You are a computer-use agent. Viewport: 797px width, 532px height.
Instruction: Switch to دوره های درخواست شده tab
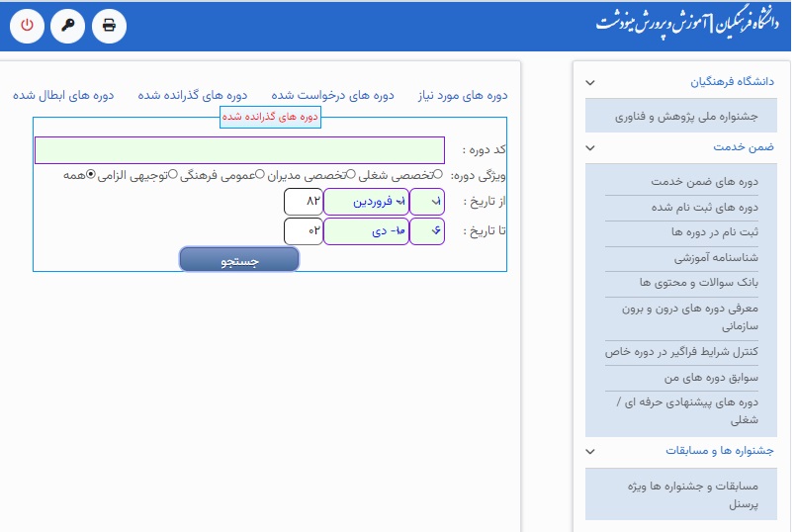click(332, 96)
